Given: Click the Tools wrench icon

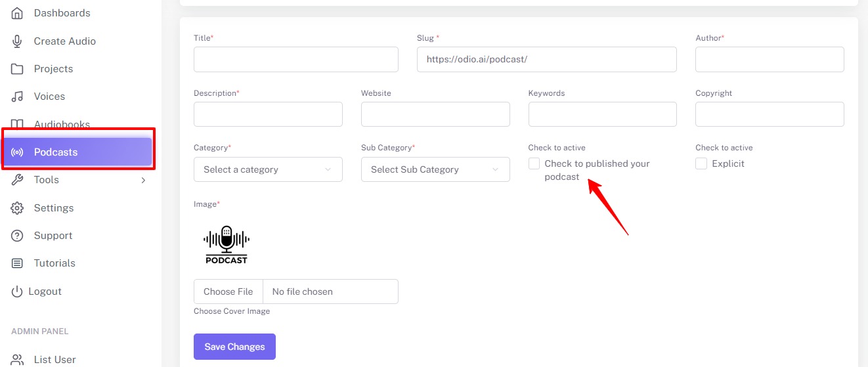Looking at the screenshot, I should point(18,180).
